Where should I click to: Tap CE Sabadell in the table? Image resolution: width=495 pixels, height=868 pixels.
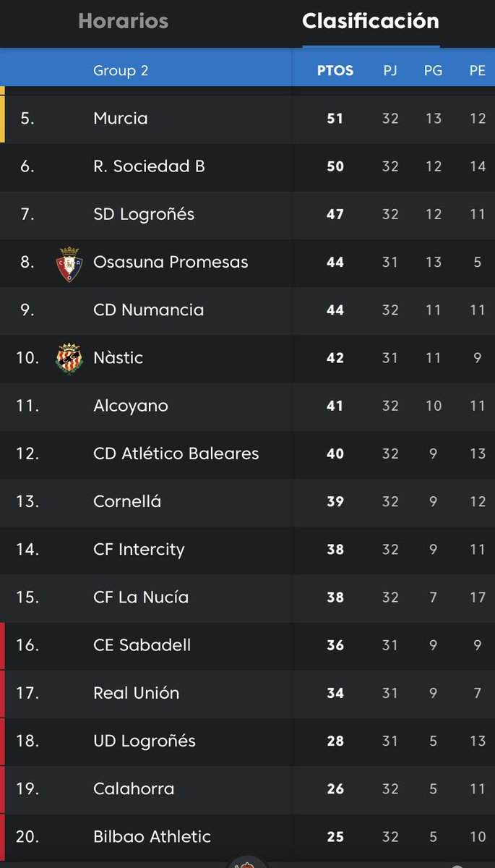pyautogui.click(x=247, y=645)
